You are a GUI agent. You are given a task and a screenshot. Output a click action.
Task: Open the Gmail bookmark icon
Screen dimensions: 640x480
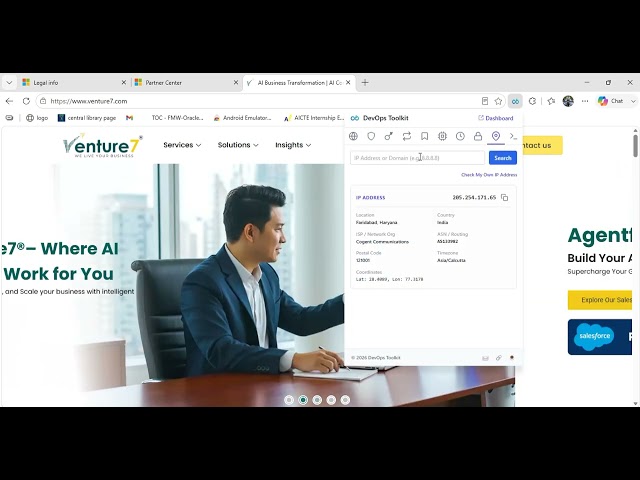[129, 118]
